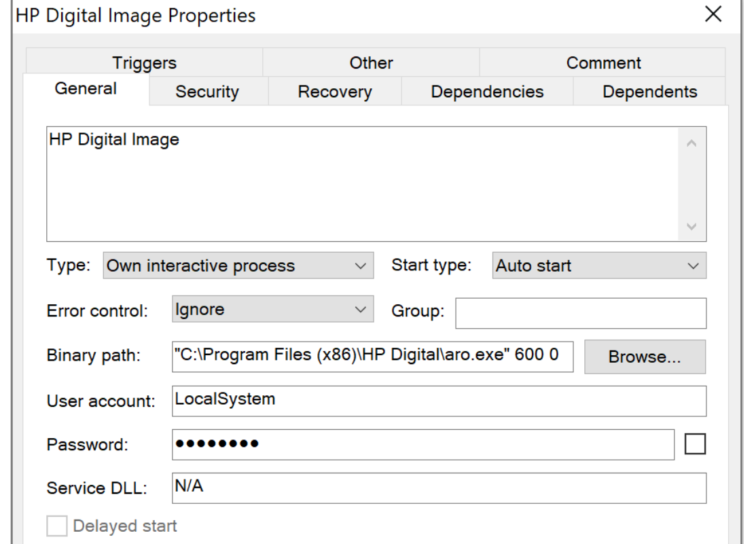Click the empty Group text field
Screen dimensions: 756x544
[580, 312]
